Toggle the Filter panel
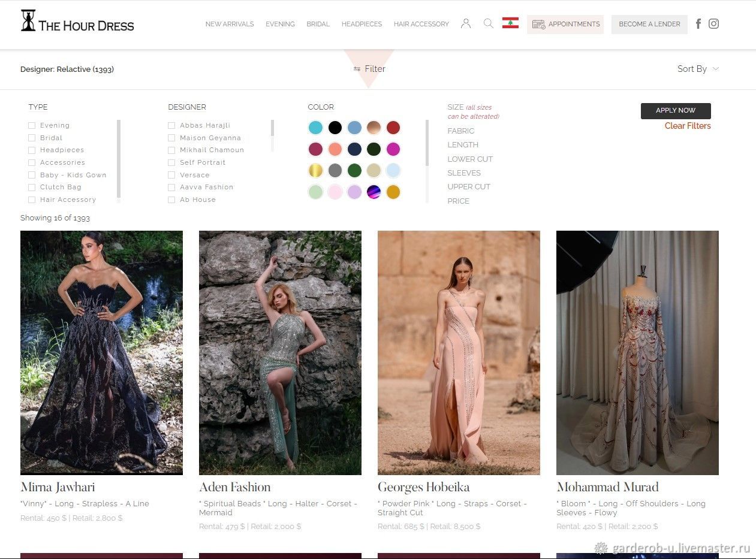 pos(369,69)
